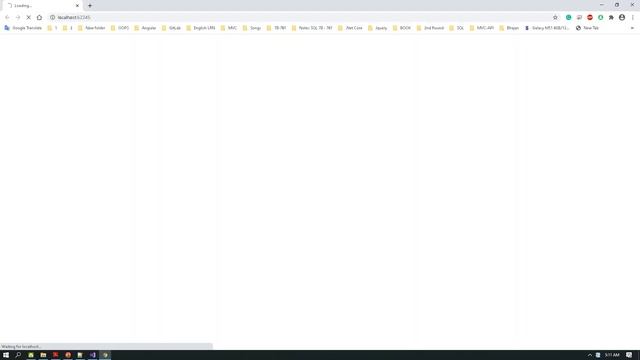Screen dimensions: 640x360
Task: Open the Jquery bookmark folder
Action: click(378, 28)
